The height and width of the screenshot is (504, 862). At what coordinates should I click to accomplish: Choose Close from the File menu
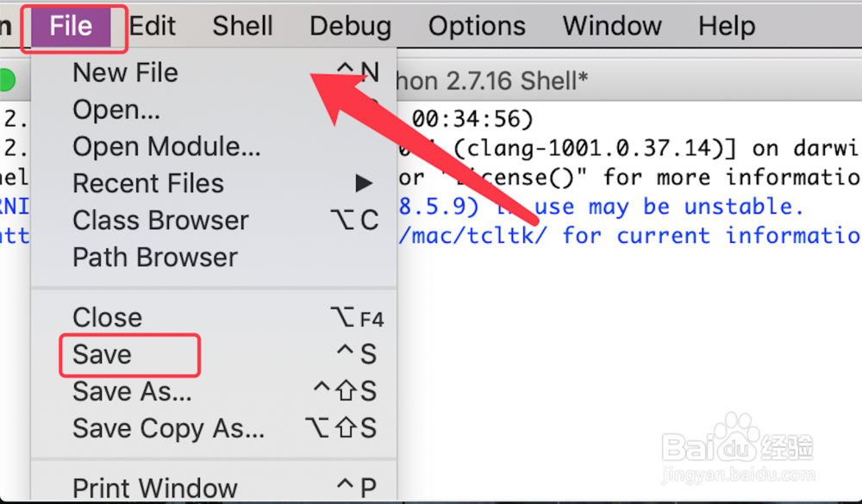click(214, 317)
